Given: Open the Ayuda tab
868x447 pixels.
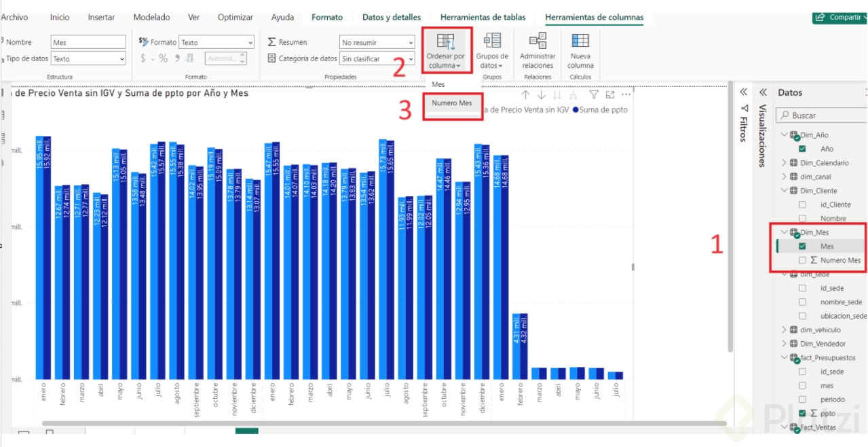Looking at the screenshot, I should tap(282, 17).
